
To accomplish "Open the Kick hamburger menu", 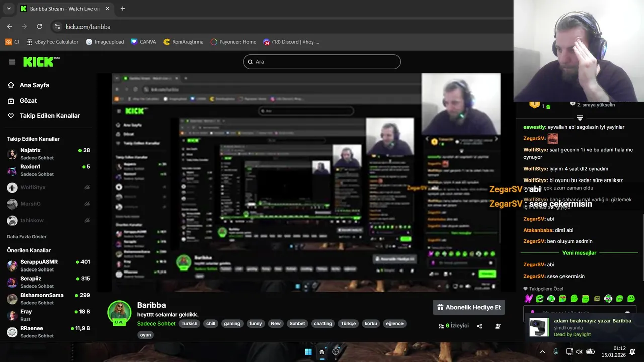I will (12, 62).
